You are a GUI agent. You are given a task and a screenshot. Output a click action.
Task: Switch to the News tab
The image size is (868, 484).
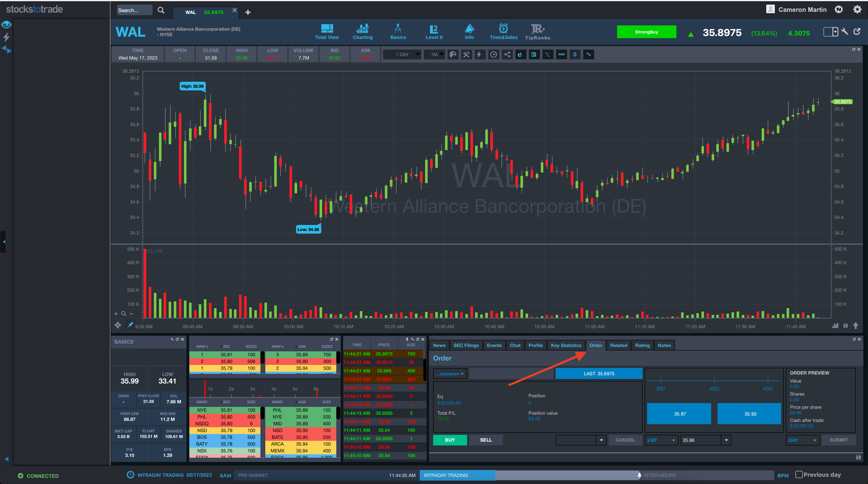pos(439,345)
